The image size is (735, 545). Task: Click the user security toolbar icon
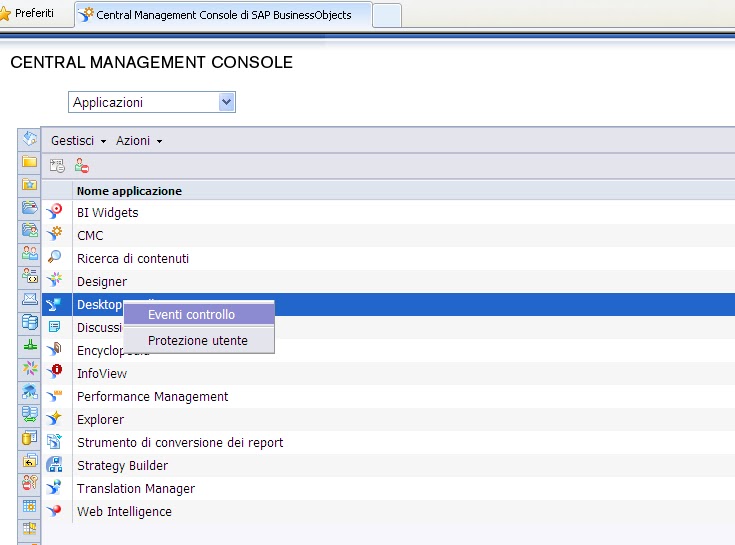click(x=82, y=165)
